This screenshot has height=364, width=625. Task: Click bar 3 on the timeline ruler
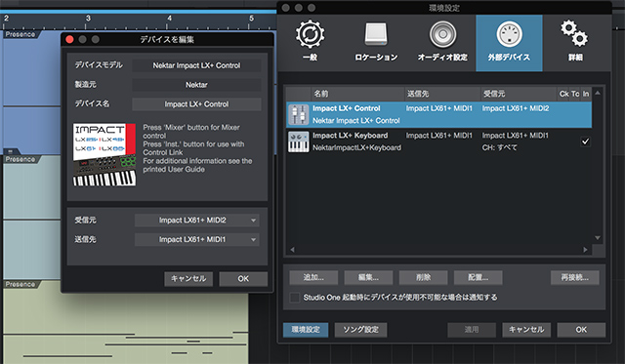coord(88,19)
